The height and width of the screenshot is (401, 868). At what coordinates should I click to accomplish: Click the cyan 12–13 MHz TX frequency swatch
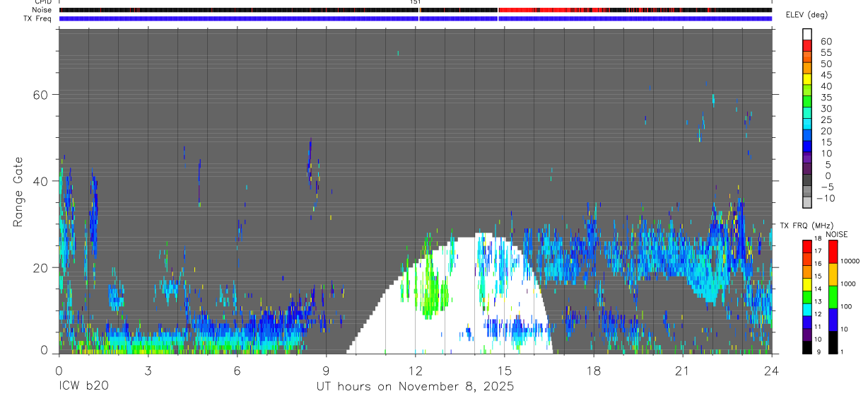[807, 309]
